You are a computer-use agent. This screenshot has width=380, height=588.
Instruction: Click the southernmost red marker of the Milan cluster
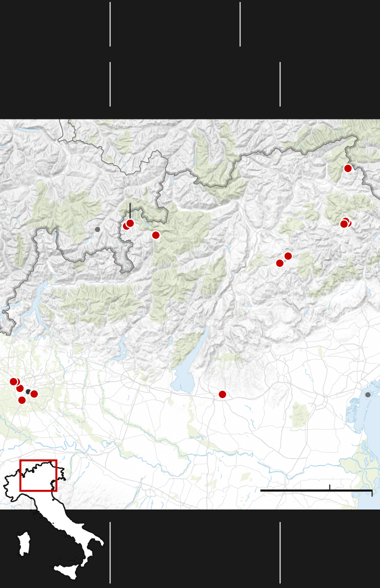(x=22, y=400)
